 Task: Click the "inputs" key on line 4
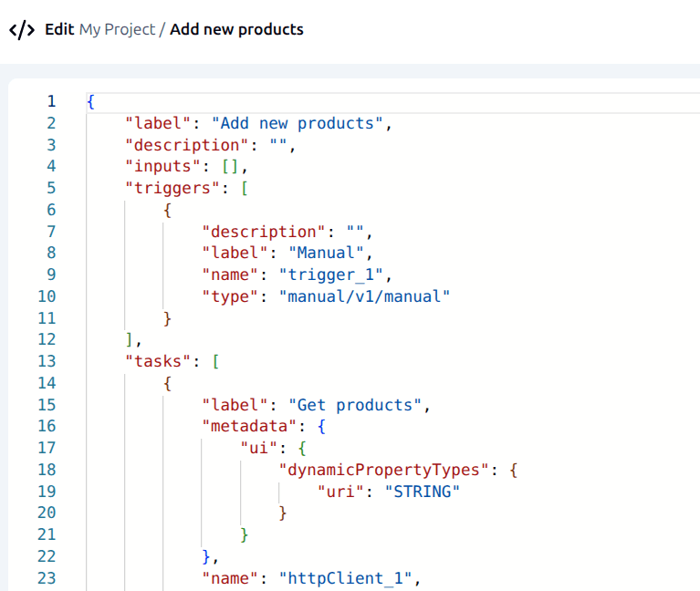coord(162,166)
